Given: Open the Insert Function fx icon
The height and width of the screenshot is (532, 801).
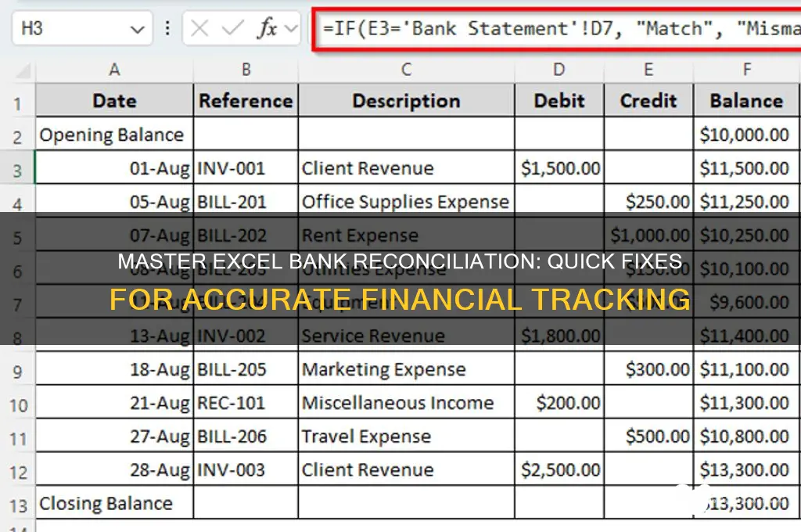Looking at the screenshot, I should click(x=268, y=28).
